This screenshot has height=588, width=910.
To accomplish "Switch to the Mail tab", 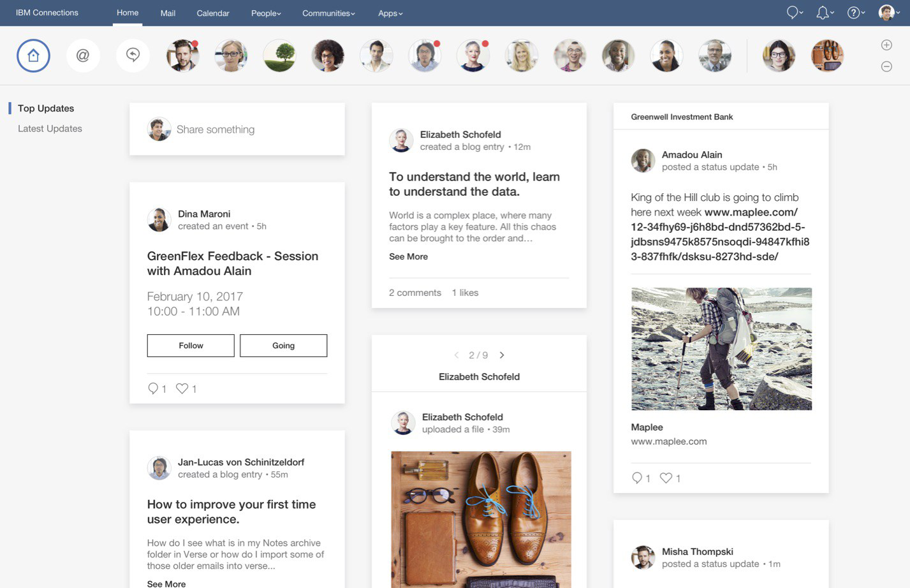I will click(168, 13).
